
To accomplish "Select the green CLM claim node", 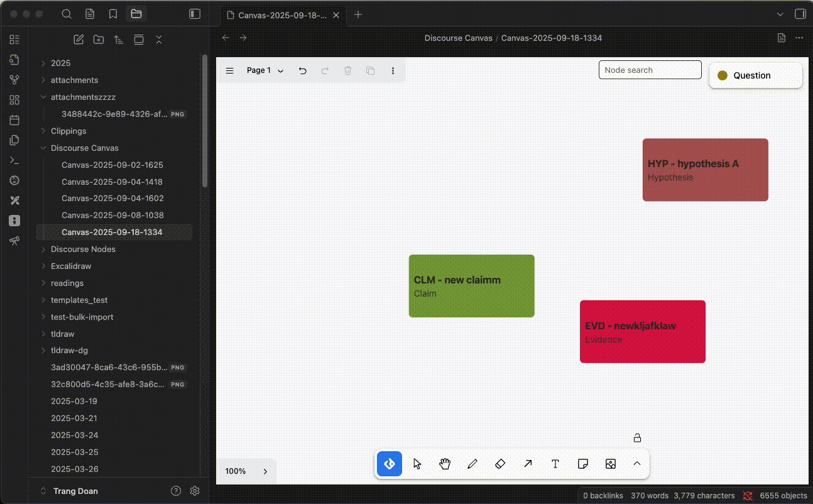I will point(471,286).
